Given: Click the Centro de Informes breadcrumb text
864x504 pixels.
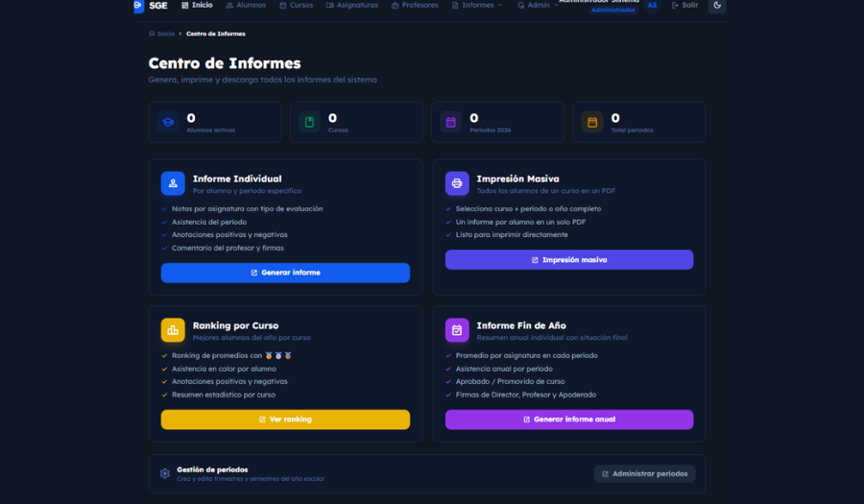Looking at the screenshot, I should click(x=215, y=34).
